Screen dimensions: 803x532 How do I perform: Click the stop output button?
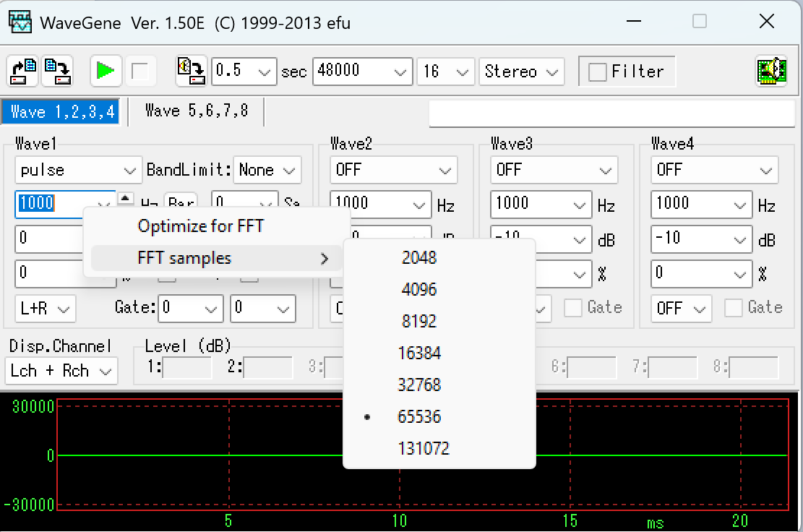tap(139, 71)
